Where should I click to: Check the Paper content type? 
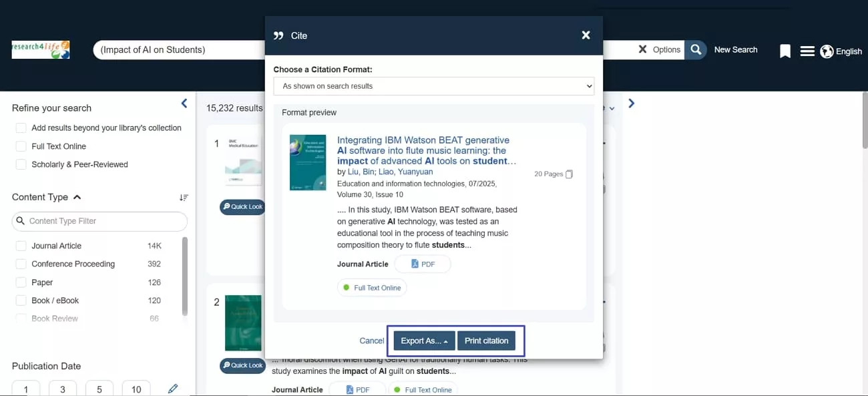pyautogui.click(x=21, y=282)
